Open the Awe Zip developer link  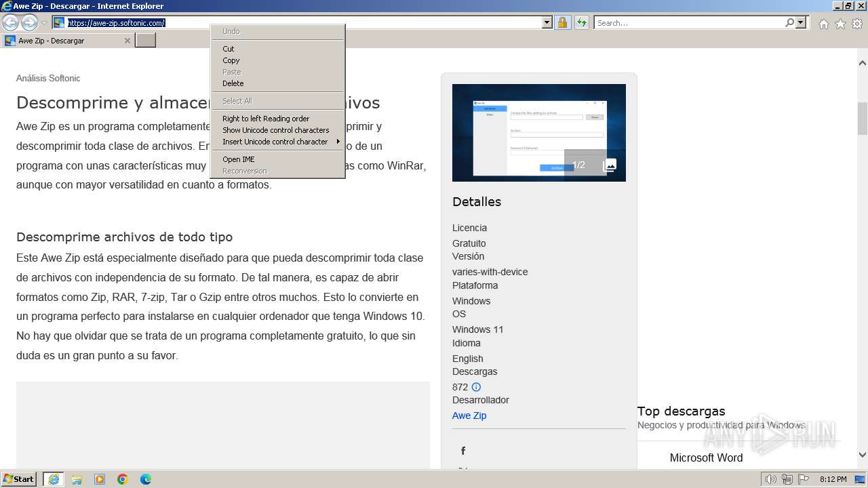(469, 415)
